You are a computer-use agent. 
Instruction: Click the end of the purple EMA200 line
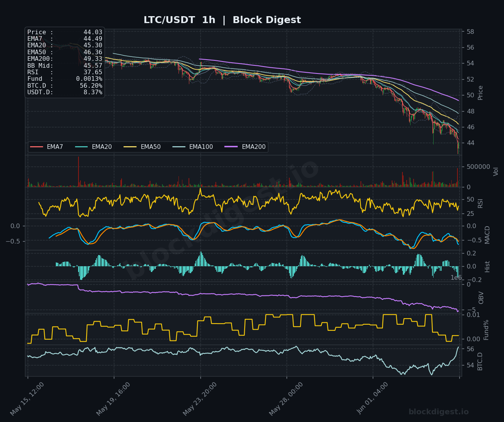point(458,100)
